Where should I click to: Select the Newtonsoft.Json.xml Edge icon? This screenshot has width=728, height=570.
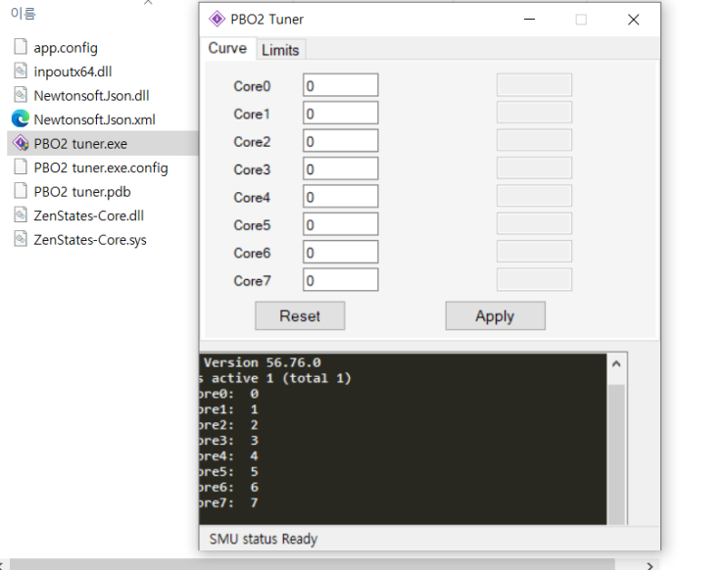21,119
